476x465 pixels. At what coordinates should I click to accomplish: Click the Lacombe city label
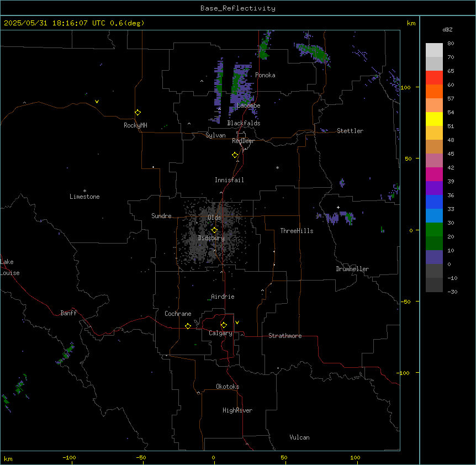click(248, 105)
